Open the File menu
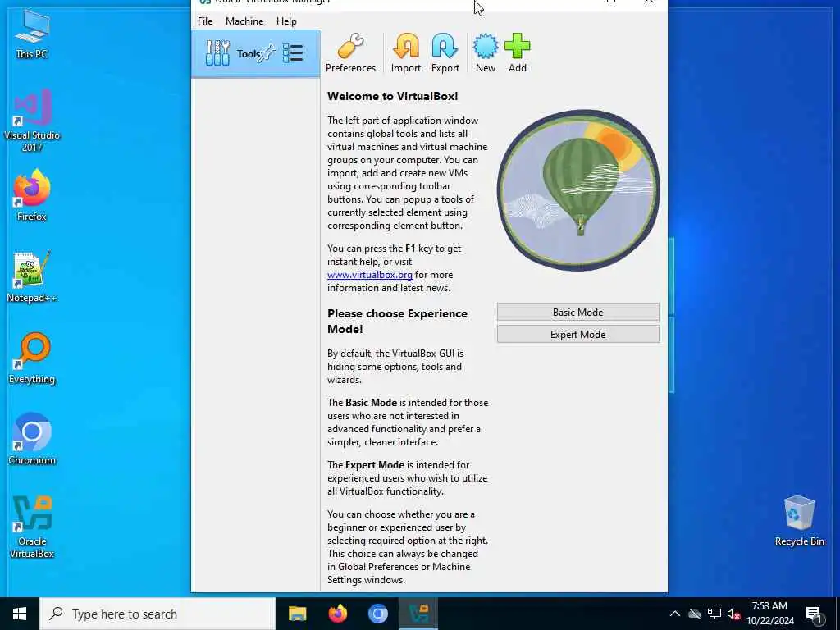The height and width of the screenshot is (630, 840). [x=205, y=21]
